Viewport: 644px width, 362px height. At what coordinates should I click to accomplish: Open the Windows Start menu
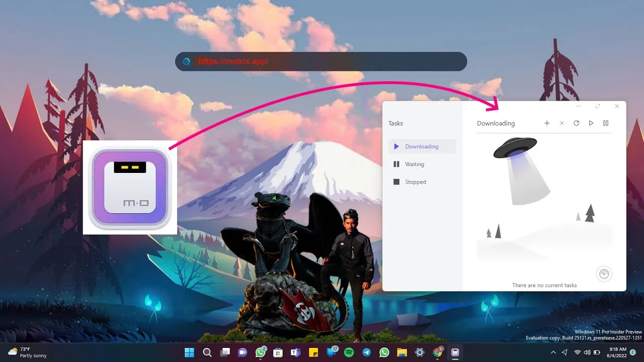click(190, 352)
